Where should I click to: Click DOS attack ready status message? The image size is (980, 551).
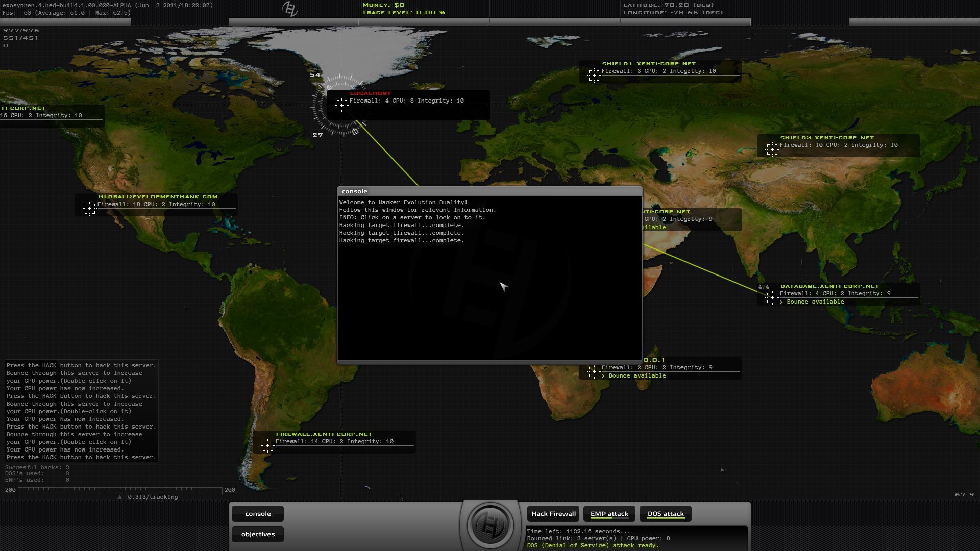tap(593, 545)
